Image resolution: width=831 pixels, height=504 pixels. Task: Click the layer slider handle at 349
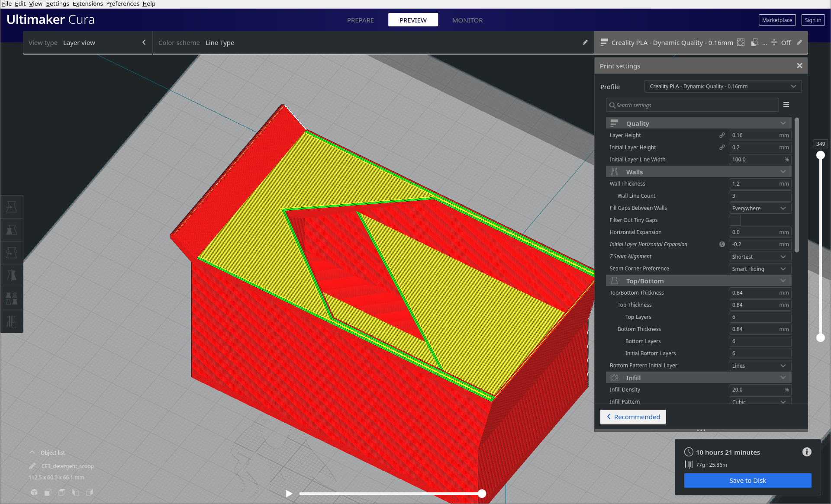pyautogui.click(x=821, y=155)
